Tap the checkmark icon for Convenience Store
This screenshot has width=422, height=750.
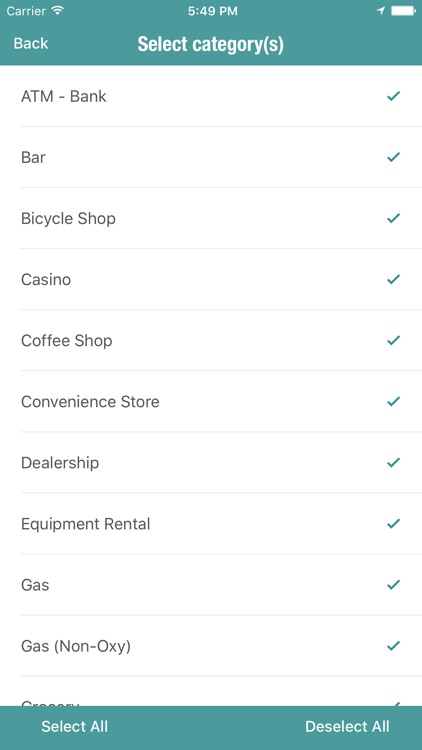(x=393, y=401)
